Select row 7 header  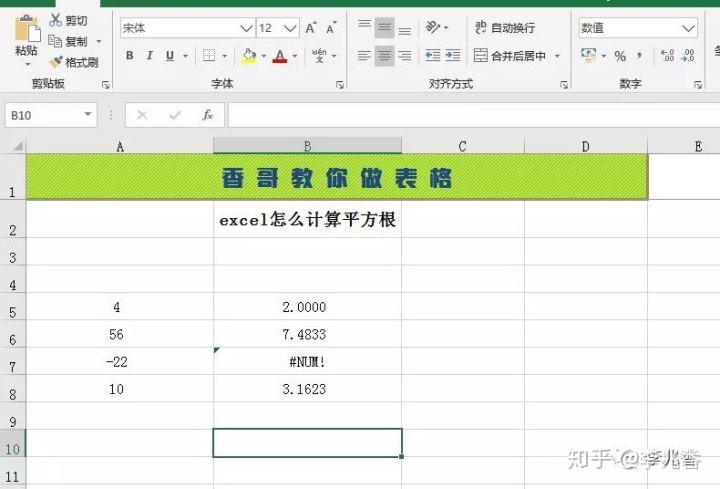coord(13,362)
